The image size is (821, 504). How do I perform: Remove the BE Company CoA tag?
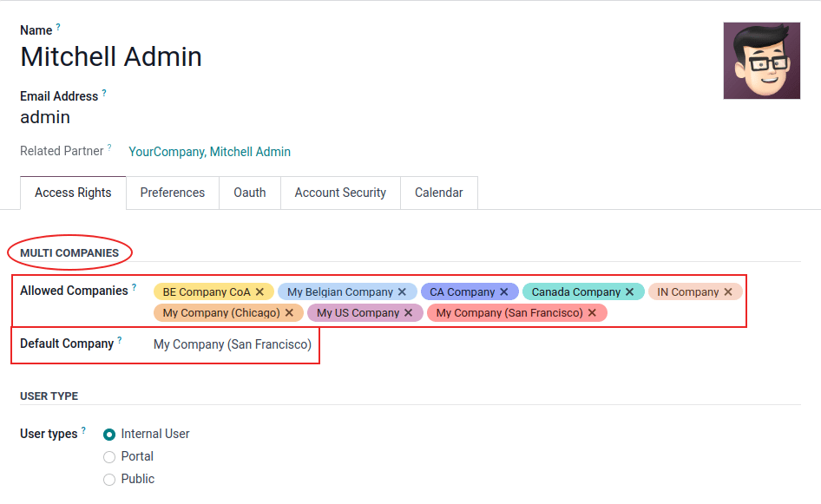tap(259, 292)
